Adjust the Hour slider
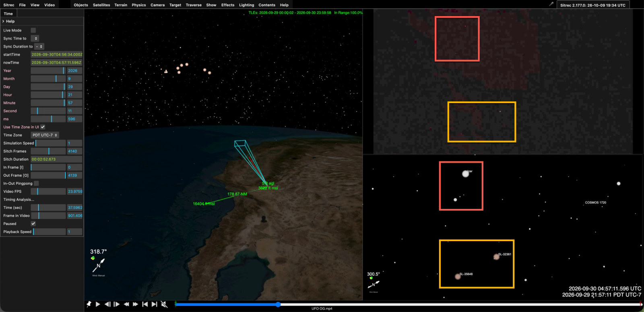The height and width of the screenshot is (312, 644). point(48,95)
